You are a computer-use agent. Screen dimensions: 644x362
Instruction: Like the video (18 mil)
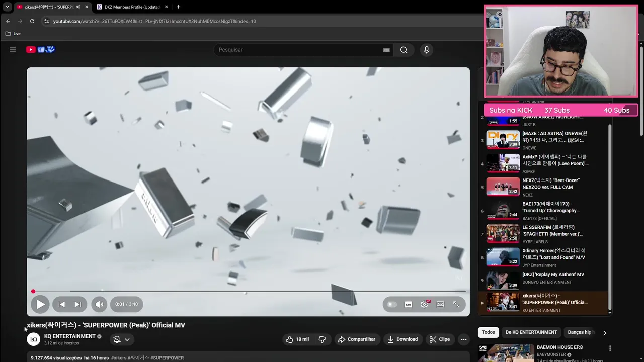coord(297,339)
